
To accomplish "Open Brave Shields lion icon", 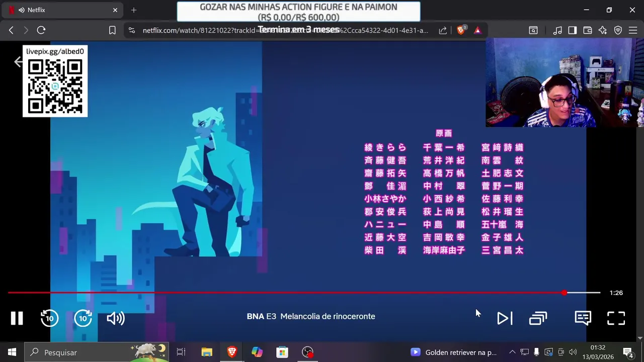I will [x=461, y=30].
